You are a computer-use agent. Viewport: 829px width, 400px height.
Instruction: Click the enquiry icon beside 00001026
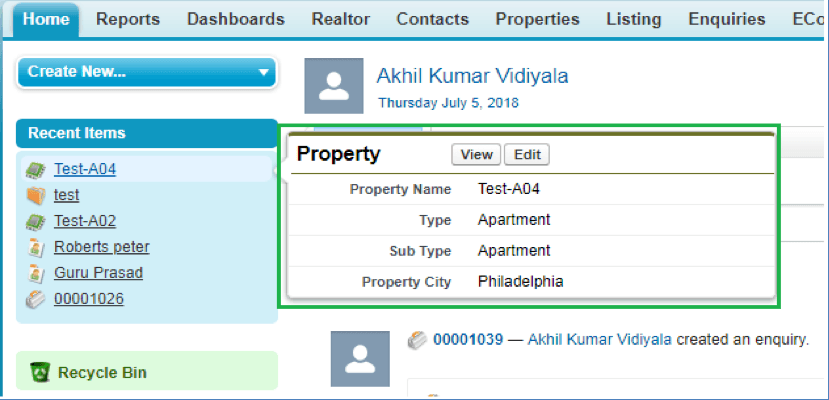tap(35, 300)
